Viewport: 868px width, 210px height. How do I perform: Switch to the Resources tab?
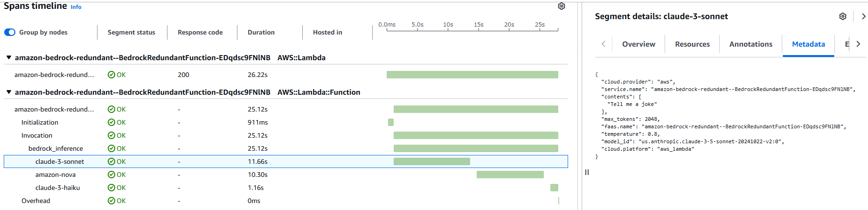[692, 44]
